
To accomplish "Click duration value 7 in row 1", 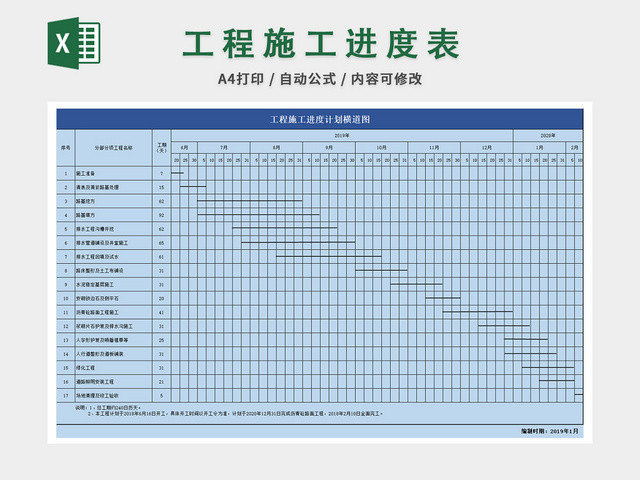I will coord(162,173).
